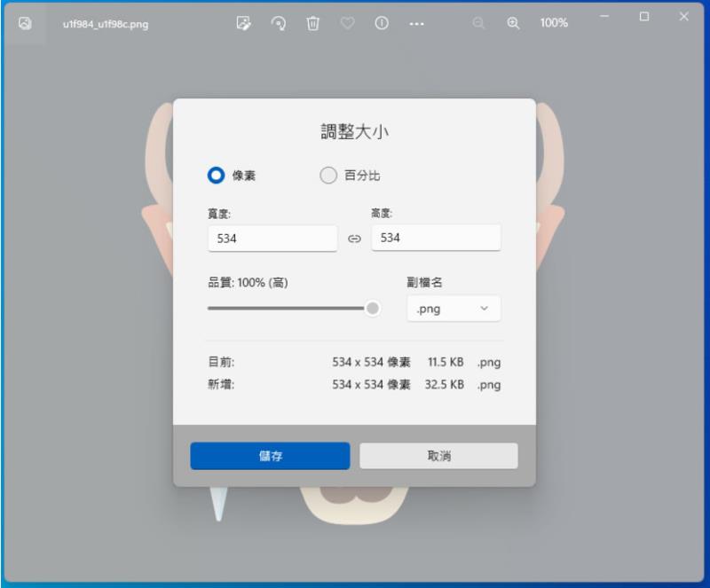Image resolution: width=710 pixels, height=588 pixels.
Task: Select the 百分比 radio button
Action: click(x=328, y=176)
